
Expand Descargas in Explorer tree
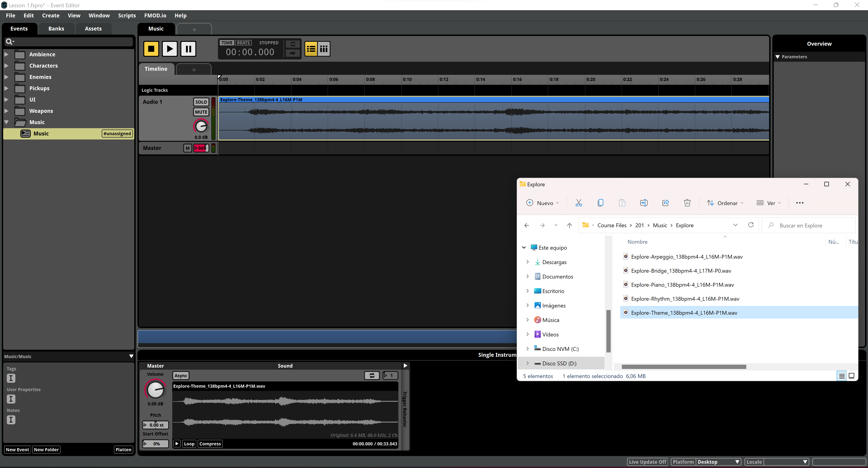528,262
